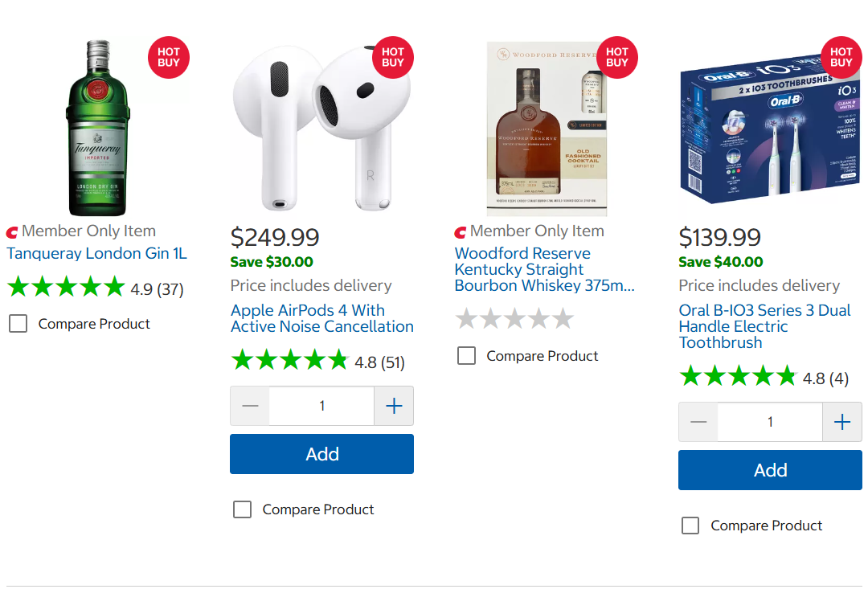Open Tanqueray London Gin 1L product link

click(96, 253)
